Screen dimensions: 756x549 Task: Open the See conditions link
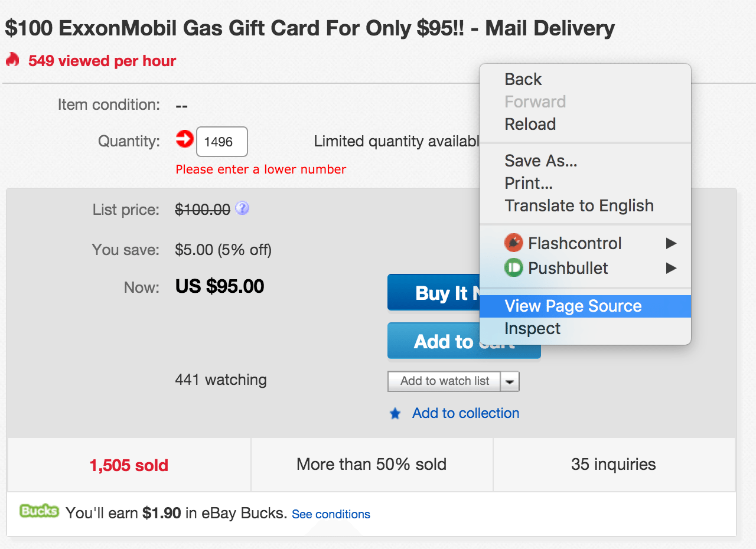point(331,514)
